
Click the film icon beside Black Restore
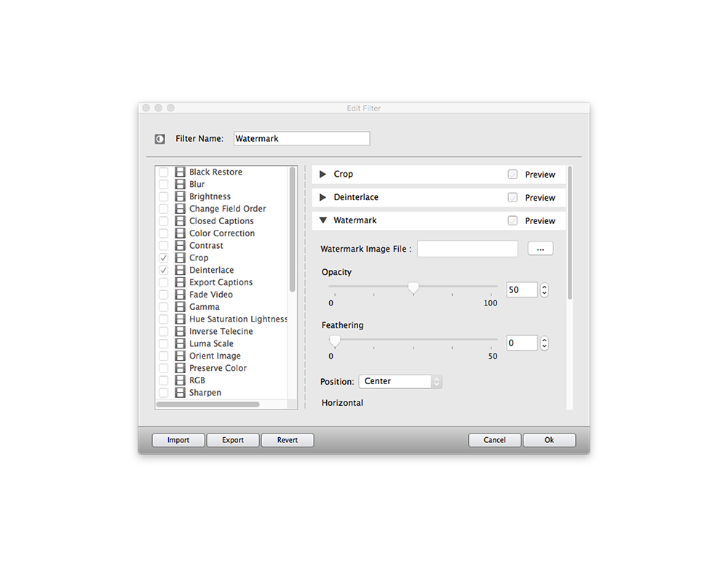pyautogui.click(x=180, y=172)
